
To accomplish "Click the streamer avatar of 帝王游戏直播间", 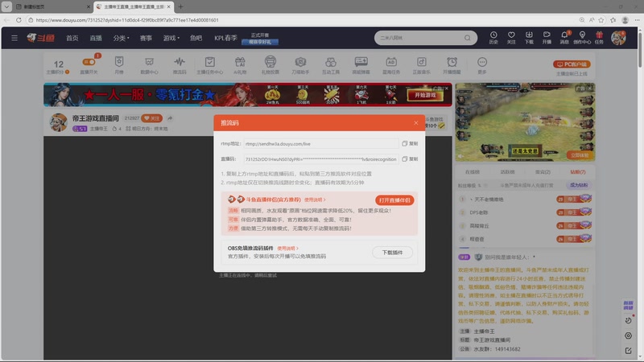I will [x=58, y=122].
